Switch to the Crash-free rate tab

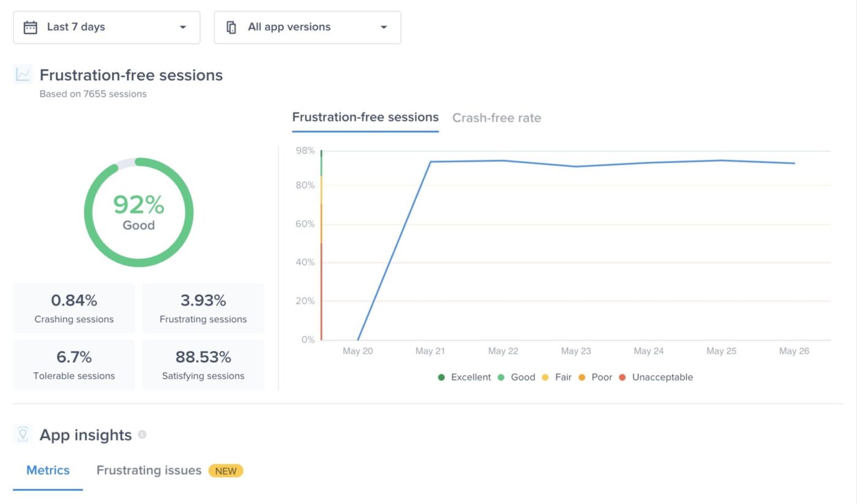pyautogui.click(x=496, y=118)
